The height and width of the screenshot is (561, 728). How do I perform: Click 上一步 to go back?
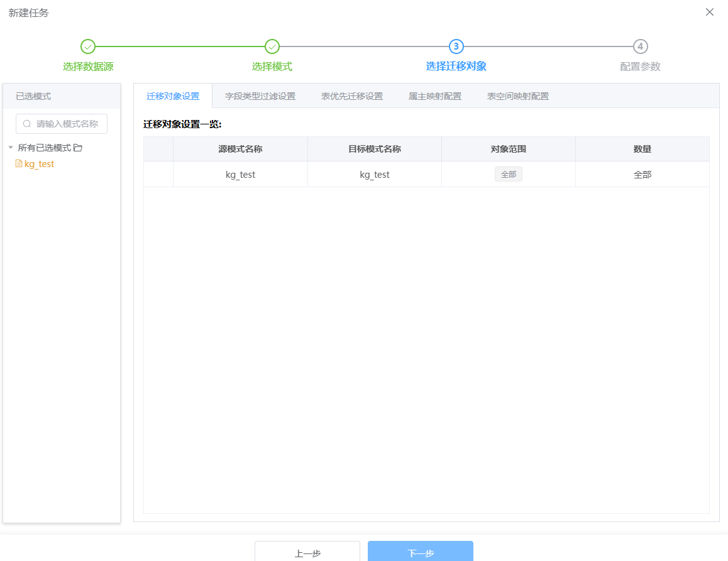point(307,552)
